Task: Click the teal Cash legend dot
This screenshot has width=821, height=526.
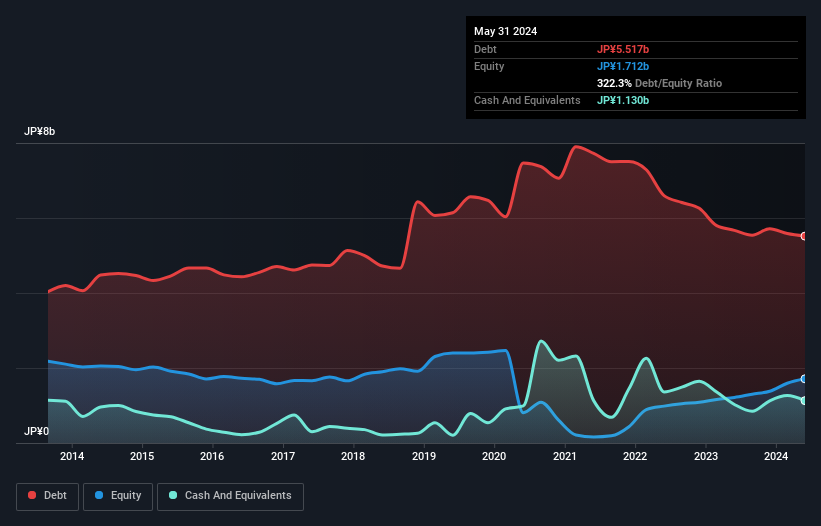Action: point(173,495)
